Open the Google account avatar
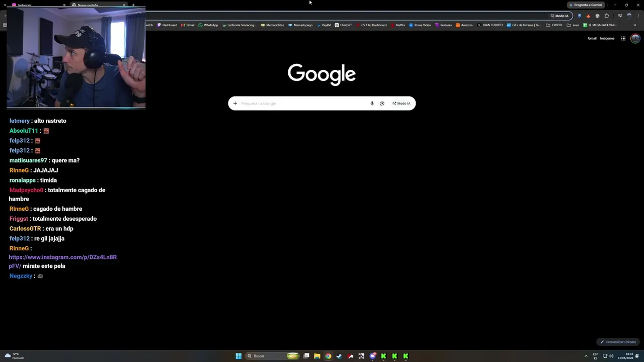The image size is (644, 362). pyautogui.click(x=635, y=38)
